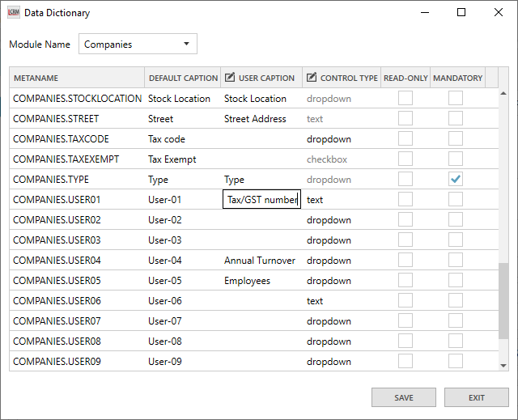Tick Mandatory checkbox for COMPANIES.USER04

click(x=456, y=261)
